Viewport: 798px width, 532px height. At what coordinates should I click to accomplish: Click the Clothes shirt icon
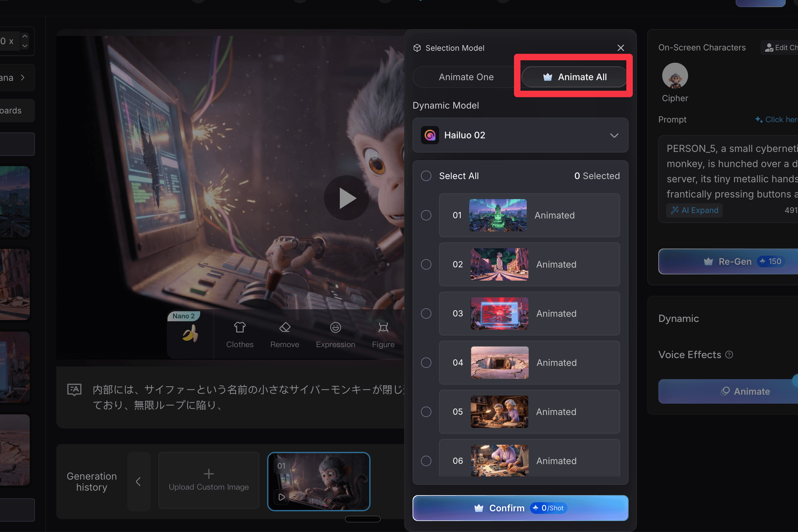[240, 327]
